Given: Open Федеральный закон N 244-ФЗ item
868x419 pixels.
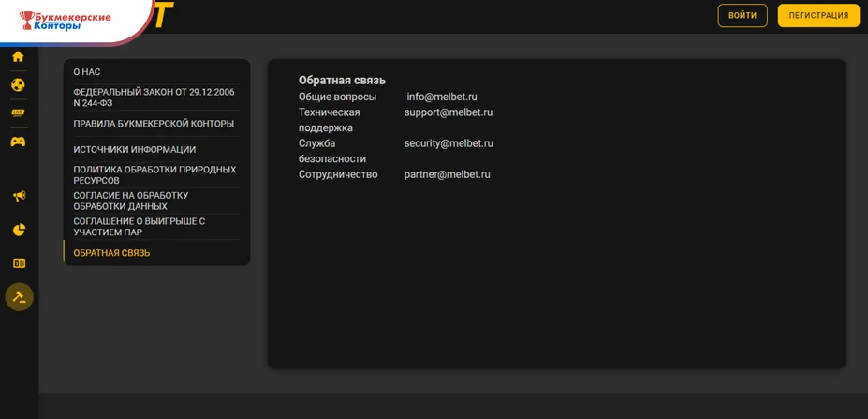Looking at the screenshot, I should (154, 97).
